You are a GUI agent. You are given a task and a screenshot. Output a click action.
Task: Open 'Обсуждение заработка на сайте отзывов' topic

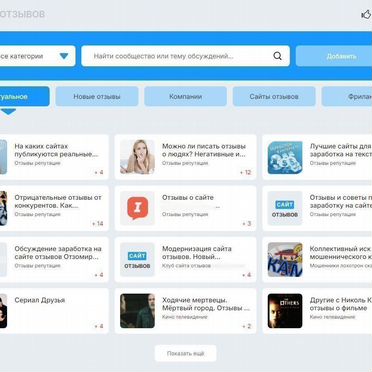coord(58,253)
